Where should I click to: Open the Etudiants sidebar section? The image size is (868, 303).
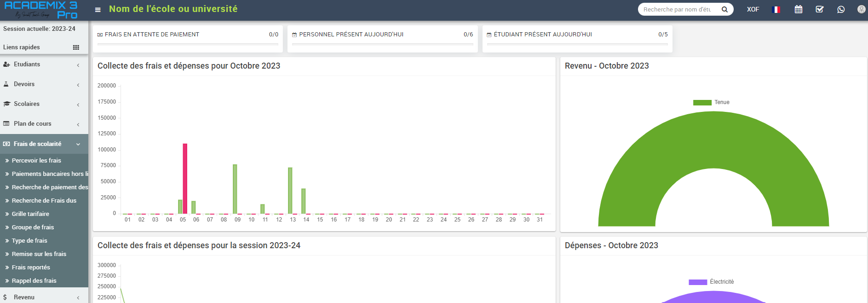(44, 64)
